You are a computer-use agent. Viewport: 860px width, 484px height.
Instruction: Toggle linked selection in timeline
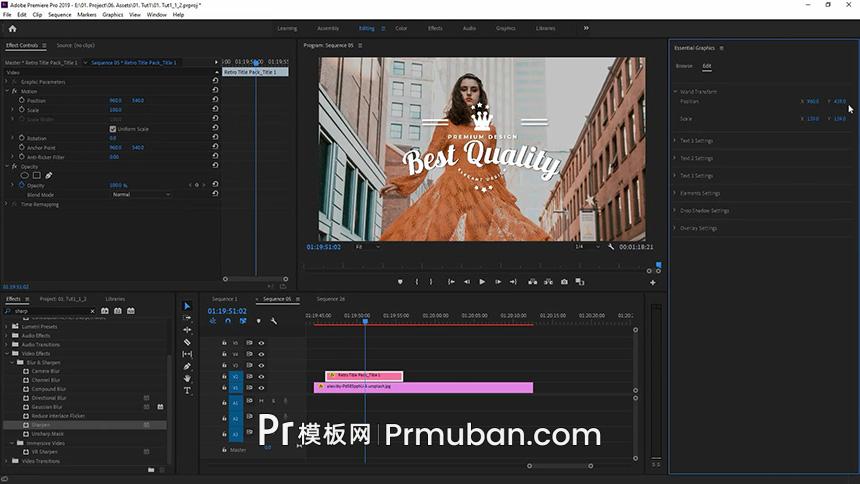pos(243,321)
